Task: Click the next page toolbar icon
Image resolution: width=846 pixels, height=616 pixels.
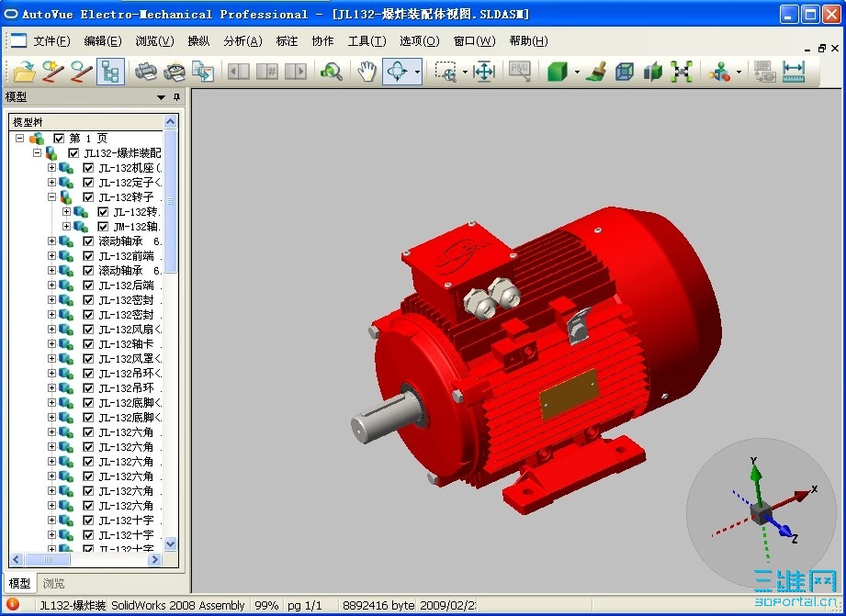Action: 295,72
